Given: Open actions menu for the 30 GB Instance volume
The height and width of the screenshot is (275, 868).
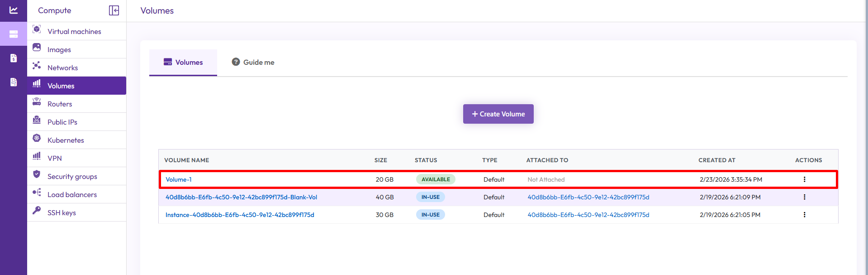Looking at the screenshot, I should click(804, 215).
